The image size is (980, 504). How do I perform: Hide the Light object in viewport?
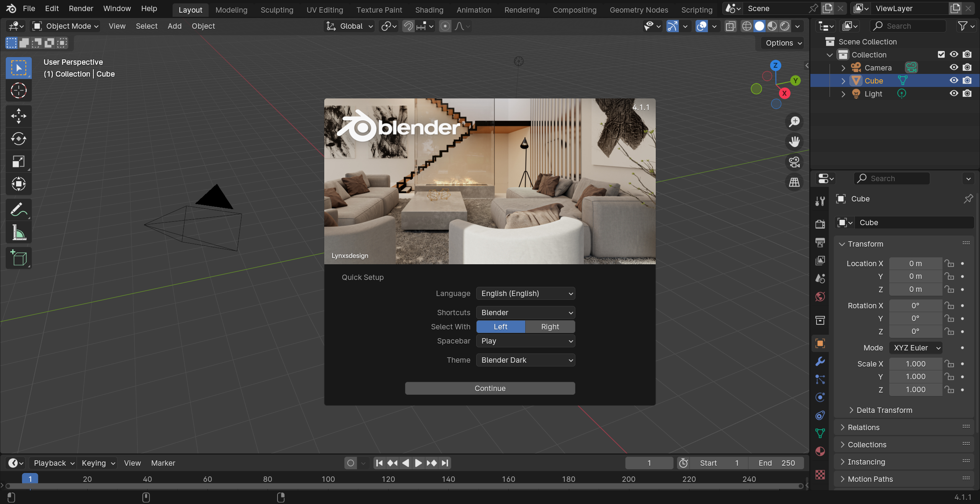(954, 93)
